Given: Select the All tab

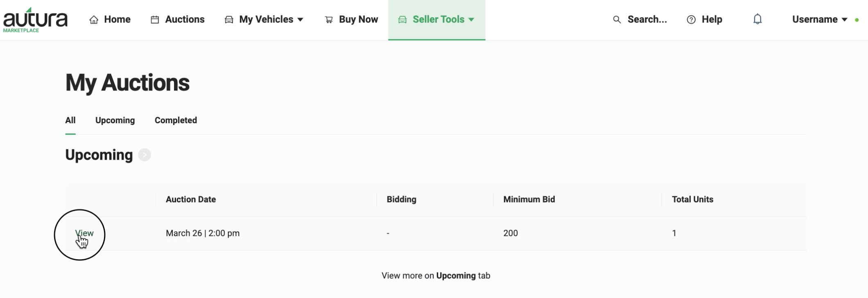Looking at the screenshot, I should 70,120.
